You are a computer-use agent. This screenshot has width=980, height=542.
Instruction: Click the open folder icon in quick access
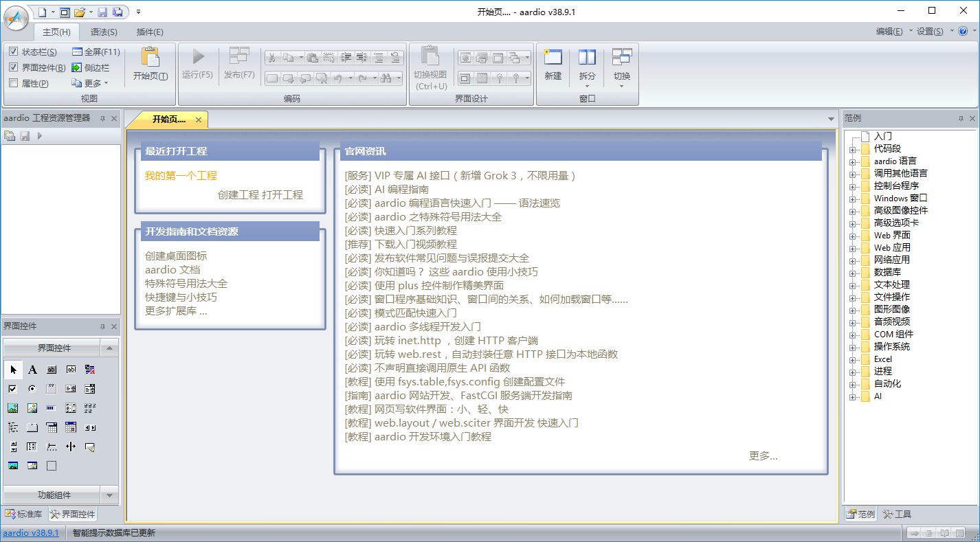(79, 12)
